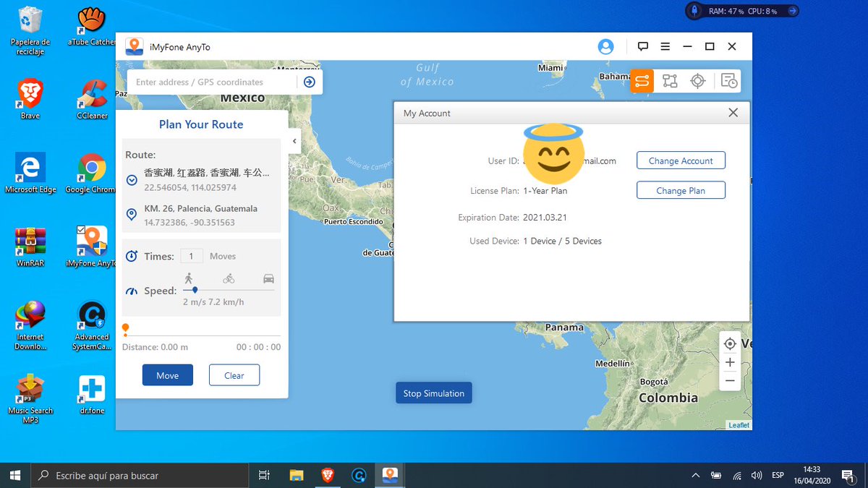Click the 1 Device / 5 Devices text

(x=562, y=241)
